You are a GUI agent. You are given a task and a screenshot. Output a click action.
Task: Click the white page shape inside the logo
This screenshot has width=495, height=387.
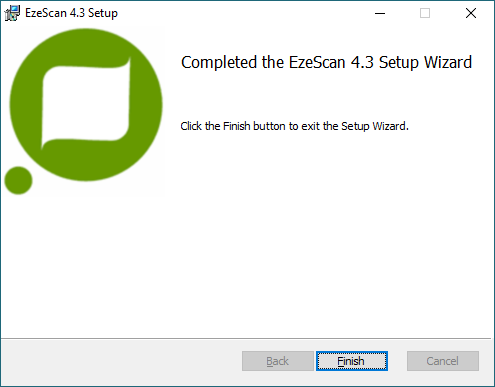pyautogui.click(x=86, y=103)
